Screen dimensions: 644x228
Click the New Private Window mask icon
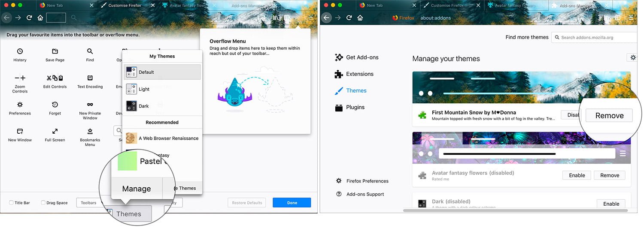click(90, 105)
